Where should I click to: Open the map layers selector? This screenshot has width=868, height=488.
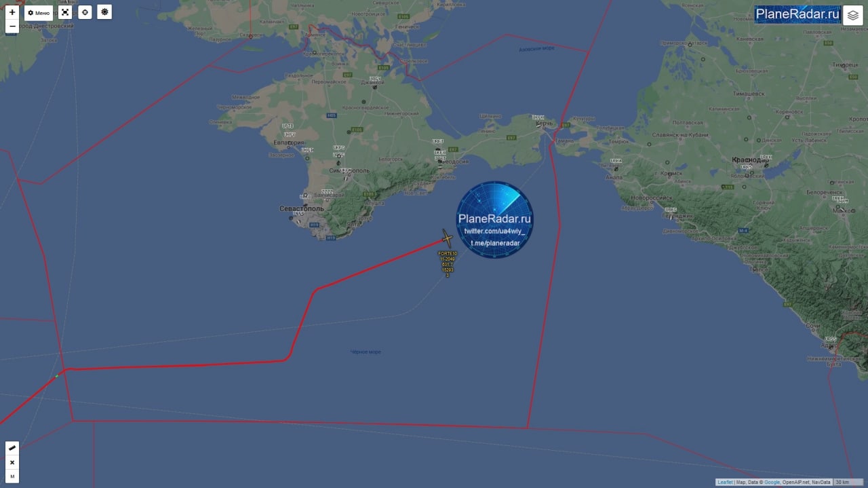[853, 15]
